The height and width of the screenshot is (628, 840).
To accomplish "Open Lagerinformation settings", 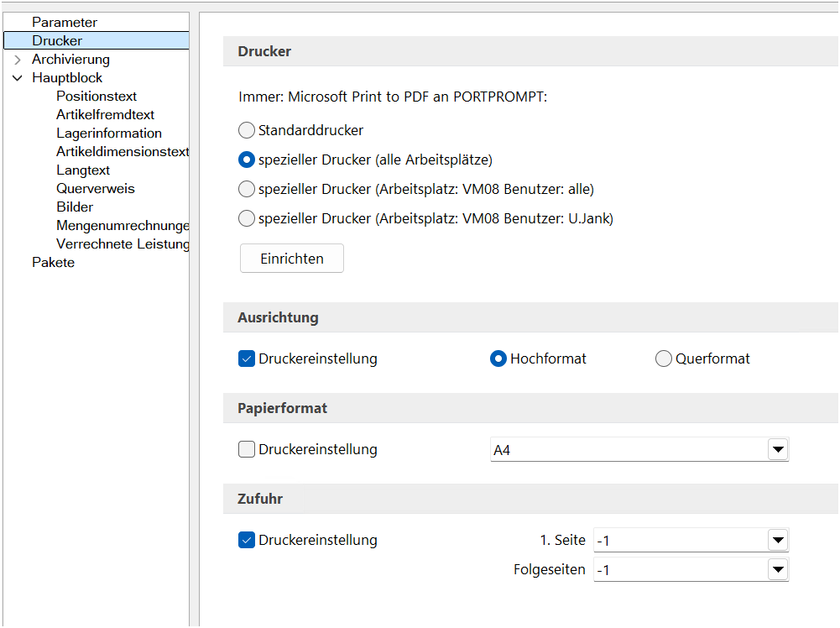I will (109, 133).
